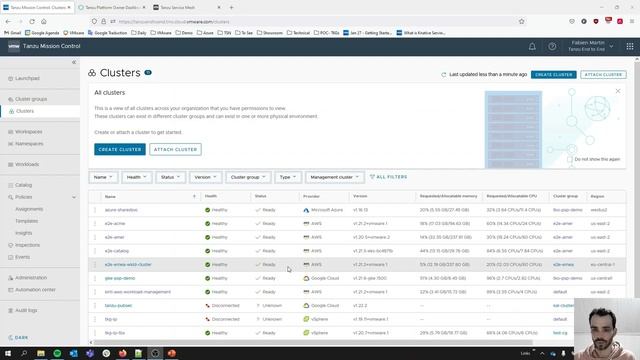Sort table by Name column arrow
This screenshot has width=640, height=360.
[x=194, y=196]
